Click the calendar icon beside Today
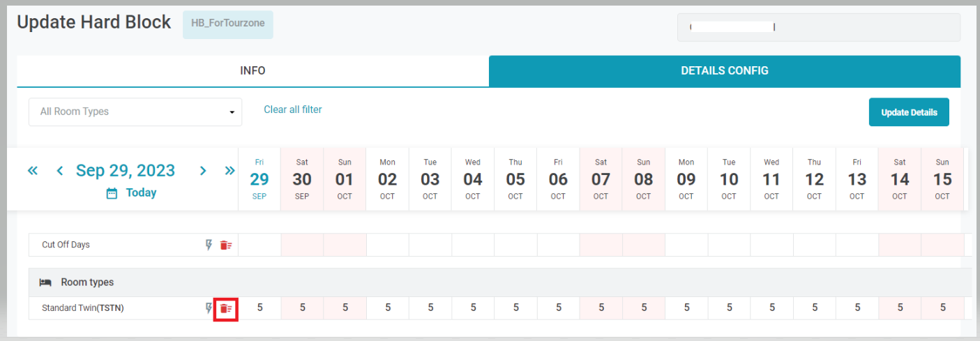The height and width of the screenshot is (341, 980). pos(112,193)
